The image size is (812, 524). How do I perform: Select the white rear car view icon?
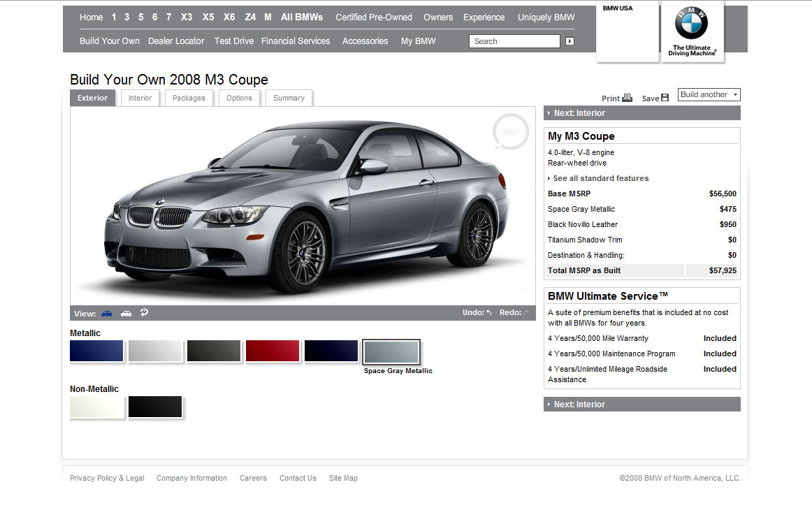(x=126, y=314)
